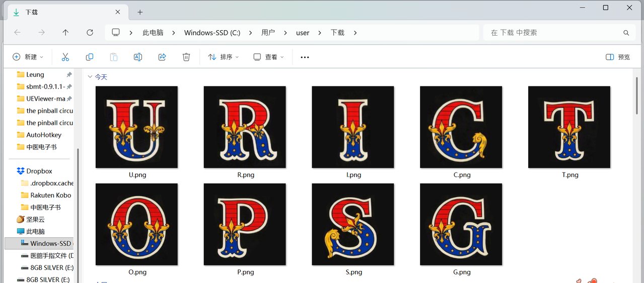Select the O.png thumbnail
Image resolution: width=644 pixels, height=283 pixels.
136,224
